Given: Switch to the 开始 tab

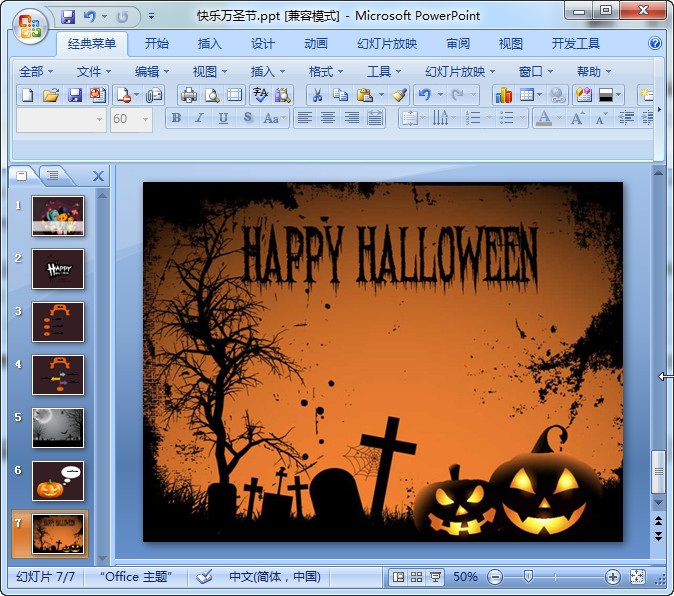Looking at the screenshot, I should pos(156,43).
